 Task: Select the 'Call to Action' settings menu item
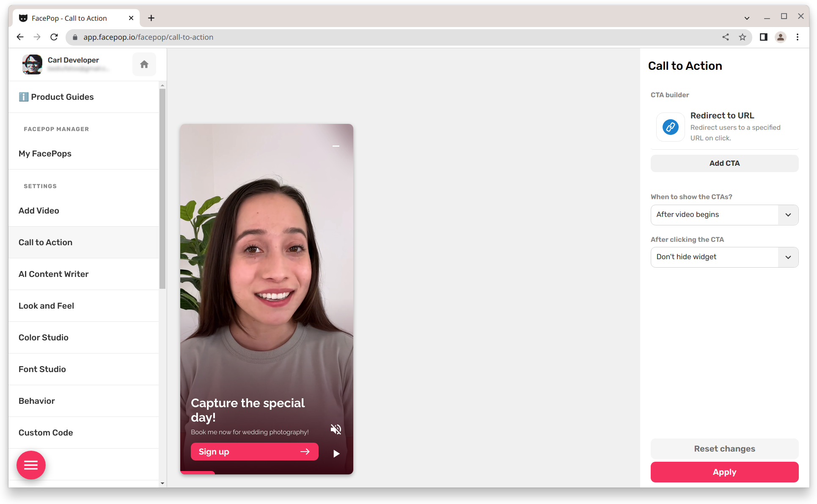[46, 242]
